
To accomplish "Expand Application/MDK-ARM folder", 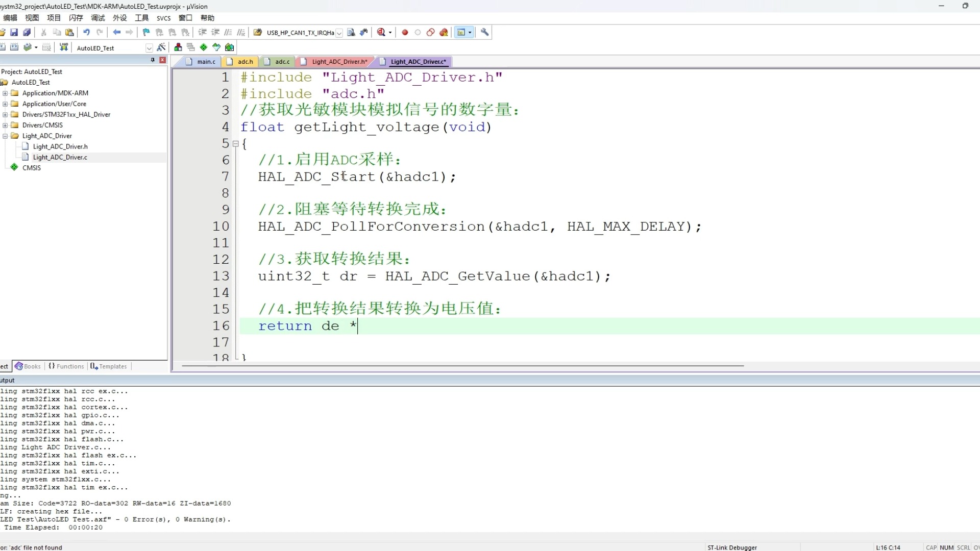I will 5,93.
